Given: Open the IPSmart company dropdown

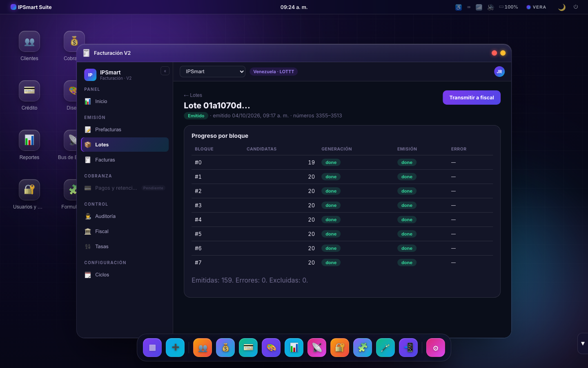Looking at the screenshot, I should [212, 72].
